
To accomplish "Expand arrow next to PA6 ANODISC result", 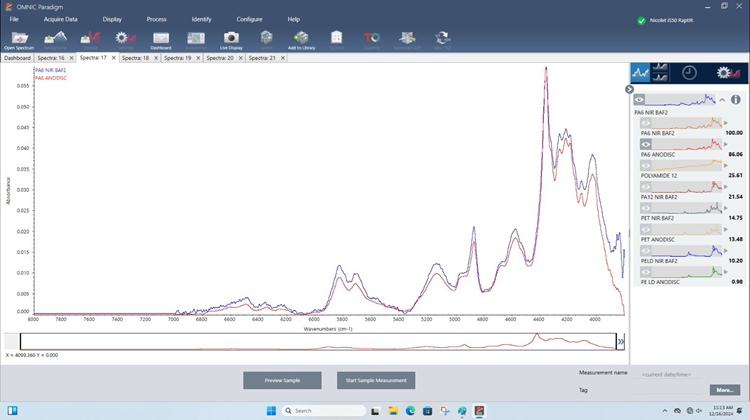I will pyautogui.click(x=726, y=144).
